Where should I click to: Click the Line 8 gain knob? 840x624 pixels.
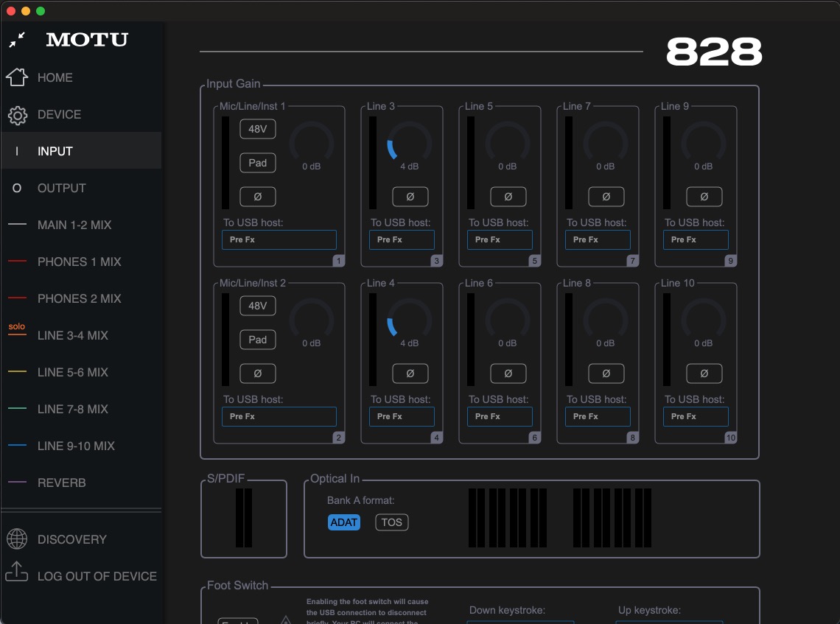click(x=606, y=320)
